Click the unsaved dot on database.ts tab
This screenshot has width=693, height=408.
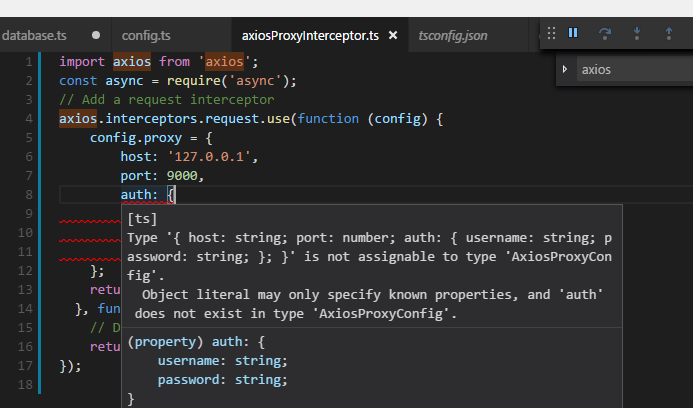96,35
